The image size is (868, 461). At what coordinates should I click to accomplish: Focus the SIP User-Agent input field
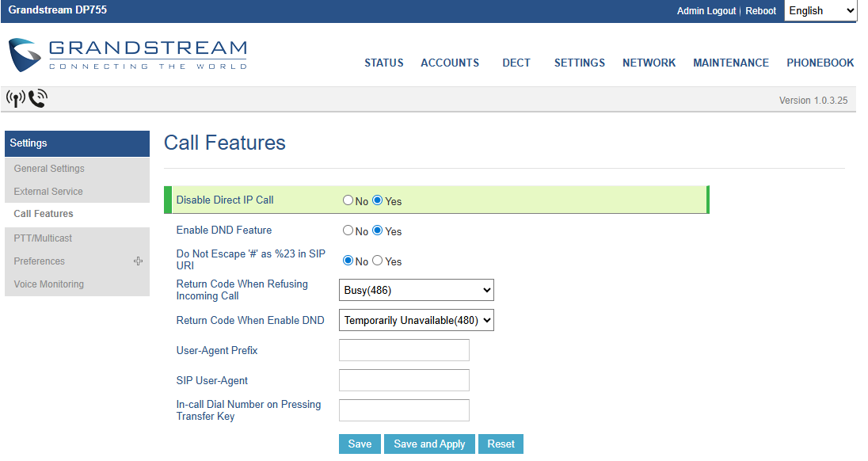[404, 380]
